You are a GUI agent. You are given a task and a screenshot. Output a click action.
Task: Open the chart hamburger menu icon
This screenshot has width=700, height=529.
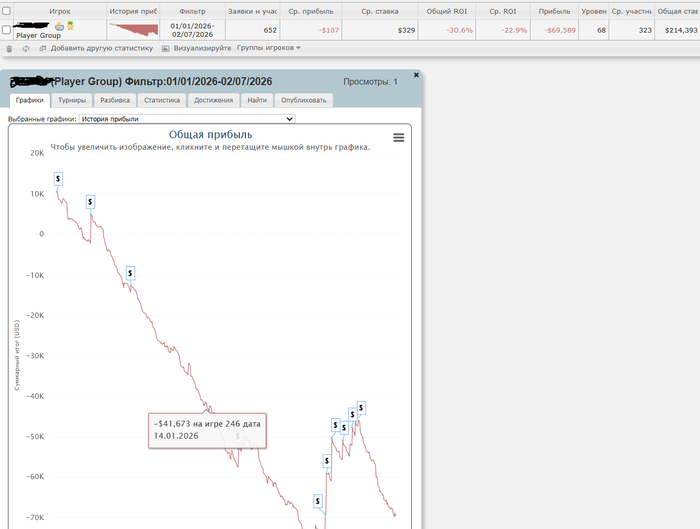pyautogui.click(x=399, y=137)
